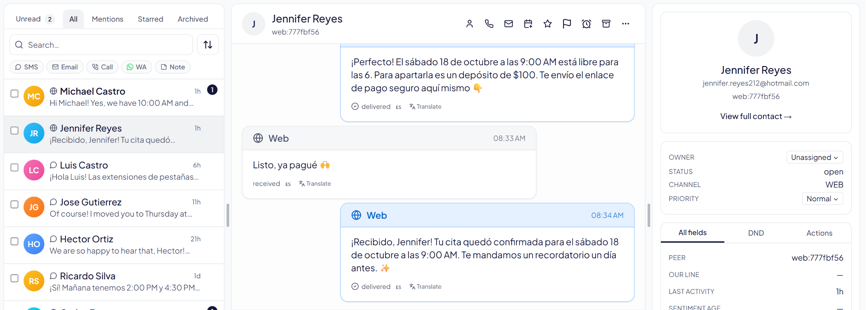868x310 pixels.
Task: Filter conversations by Call
Action: (103, 67)
